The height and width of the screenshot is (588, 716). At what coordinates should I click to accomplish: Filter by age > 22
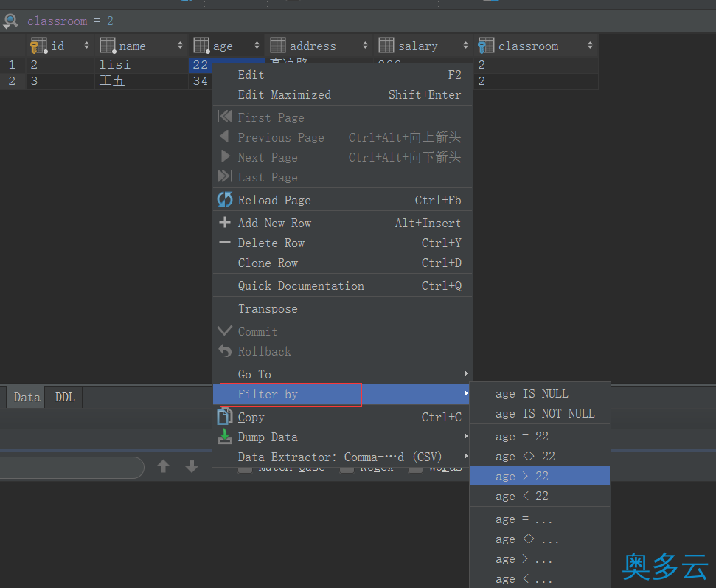(x=541, y=476)
